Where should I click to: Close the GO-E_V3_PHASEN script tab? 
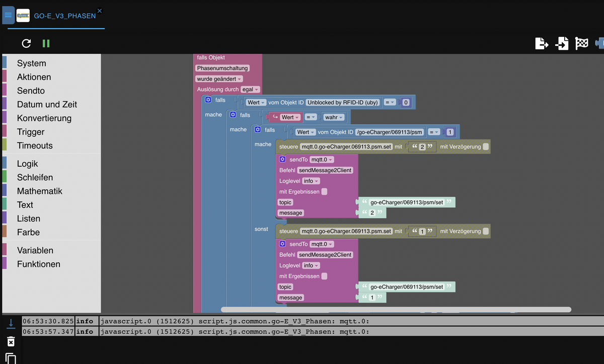(100, 11)
